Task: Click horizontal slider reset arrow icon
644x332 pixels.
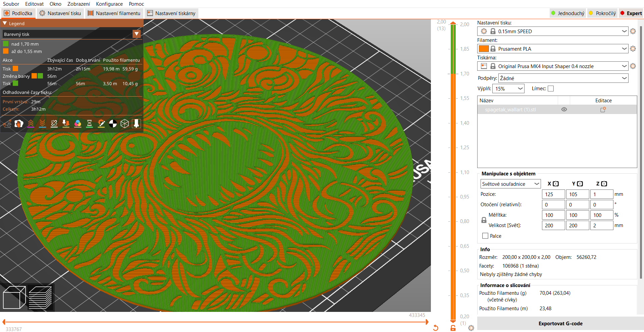Action: [436, 328]
